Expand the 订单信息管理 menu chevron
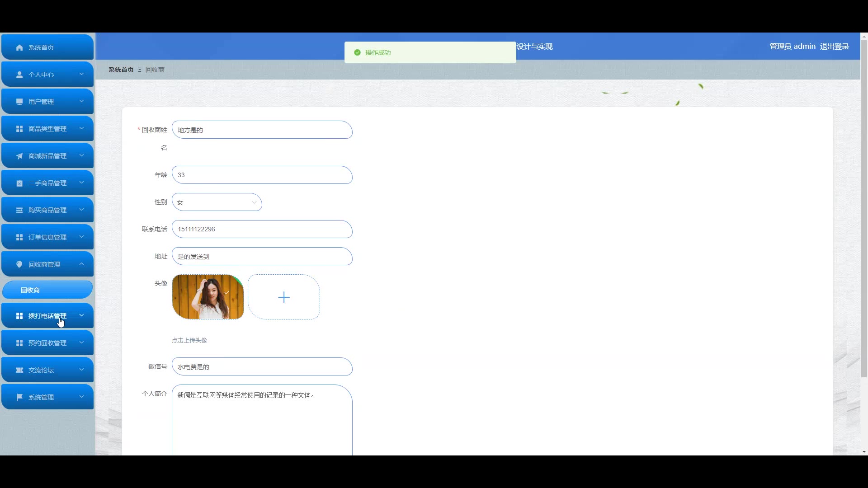The image size is (868, 488). click(82, 237)
